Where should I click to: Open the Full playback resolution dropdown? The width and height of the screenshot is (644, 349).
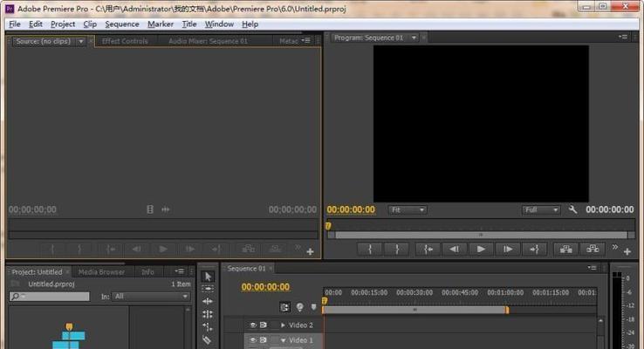[541, 209]
